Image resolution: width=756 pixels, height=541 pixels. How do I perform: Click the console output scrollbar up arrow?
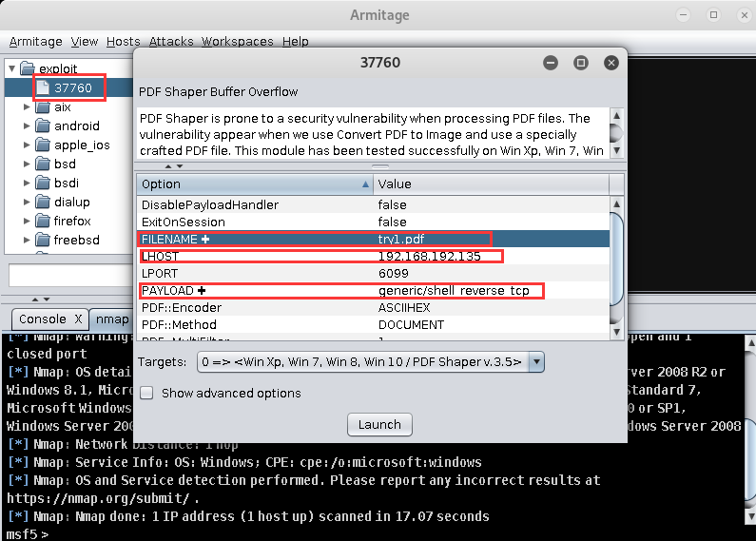(x=750, y=343)
